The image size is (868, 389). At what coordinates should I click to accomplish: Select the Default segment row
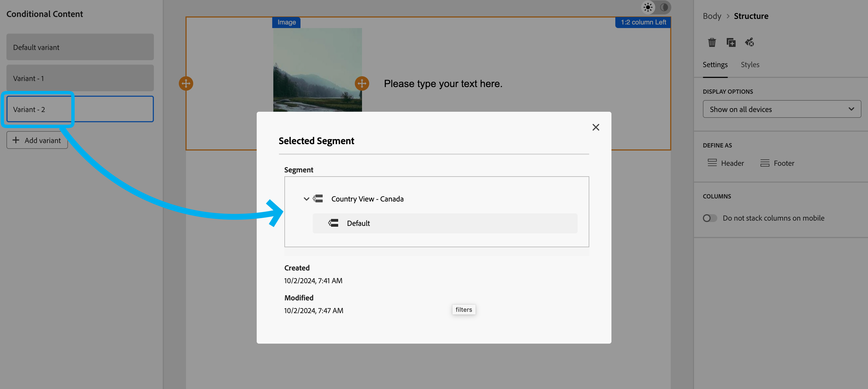(x=445, y=223)
